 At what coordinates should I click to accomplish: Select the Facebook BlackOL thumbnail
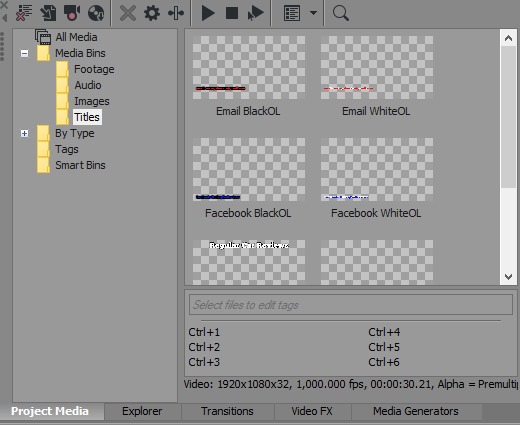(x=249, y=170)
